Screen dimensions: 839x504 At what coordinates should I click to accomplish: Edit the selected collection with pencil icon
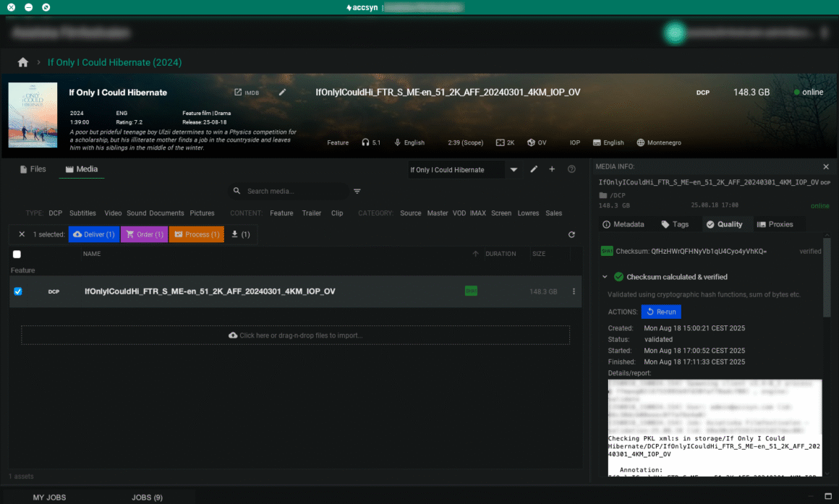point(534,169)
